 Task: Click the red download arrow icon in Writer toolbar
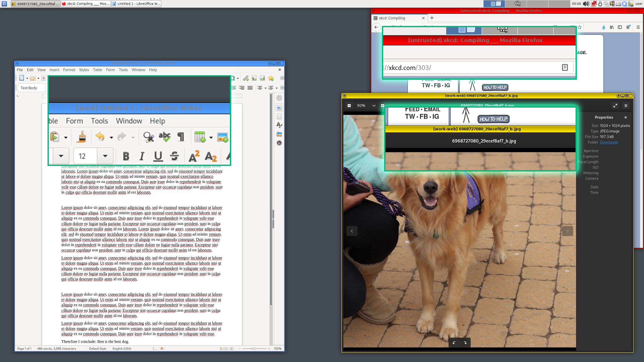(x=44, y=78)
